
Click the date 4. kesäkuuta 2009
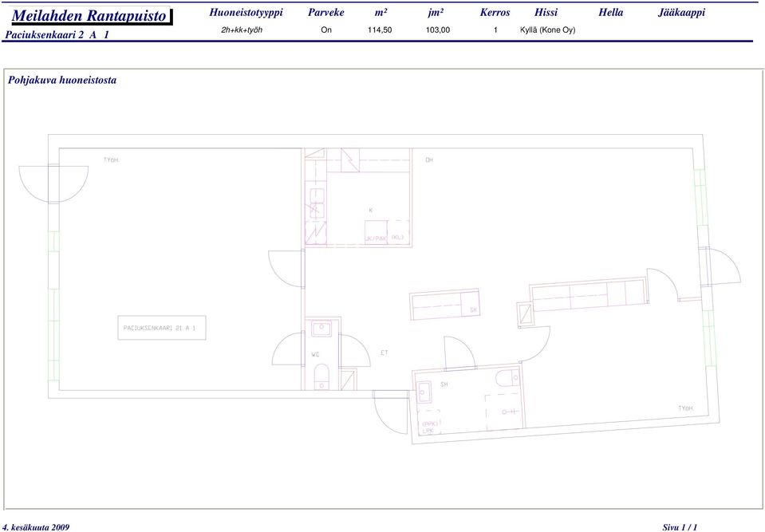[36, 527]
